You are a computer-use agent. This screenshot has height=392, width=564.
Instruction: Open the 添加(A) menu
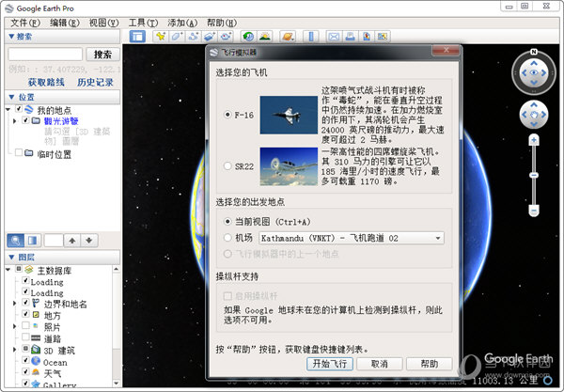(182, 23)
